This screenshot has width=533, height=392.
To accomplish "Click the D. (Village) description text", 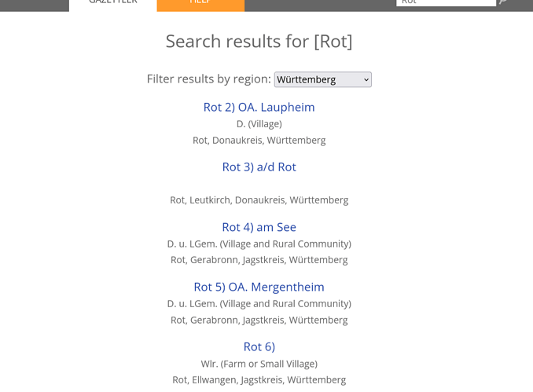I will 259,124.
